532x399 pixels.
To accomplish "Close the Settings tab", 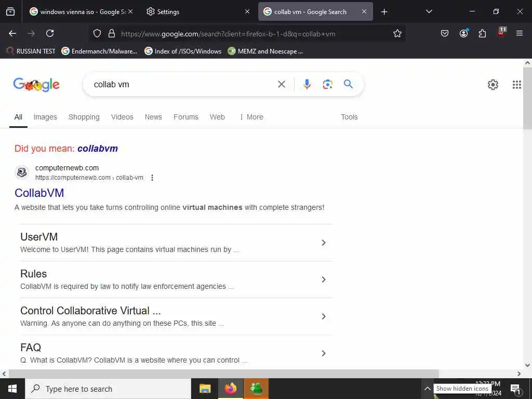I will 247,11.
